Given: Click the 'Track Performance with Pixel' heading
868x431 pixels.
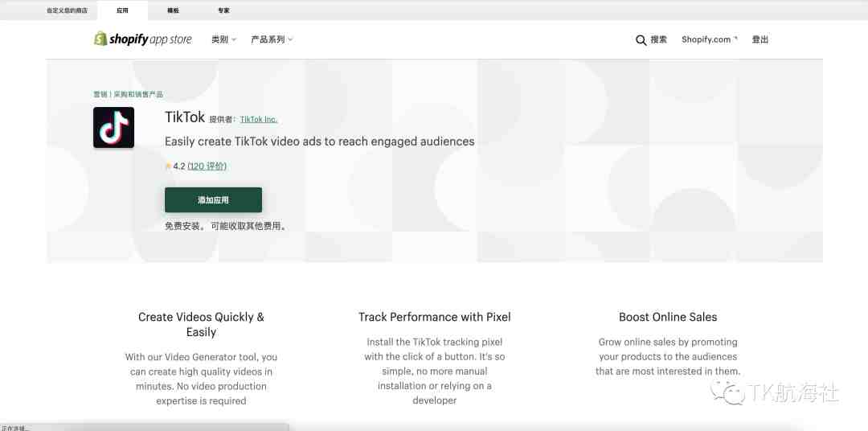Looking at the screenshot, I should coord(435,317).
